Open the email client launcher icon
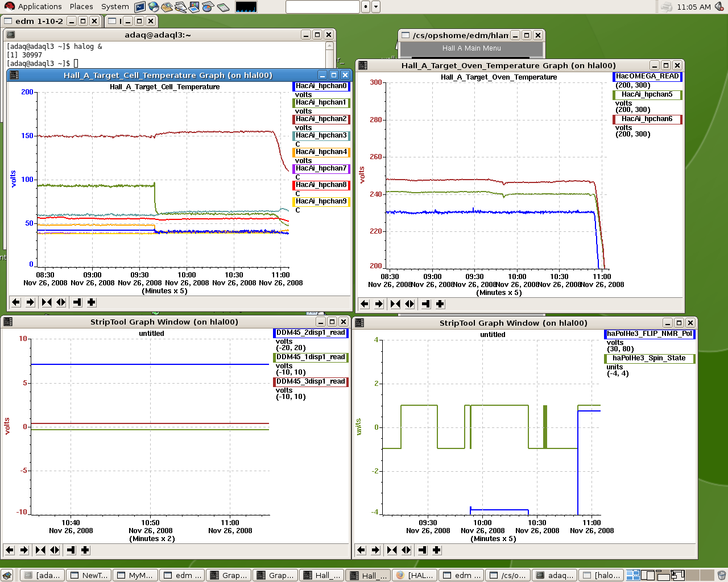 click(167, 7)
